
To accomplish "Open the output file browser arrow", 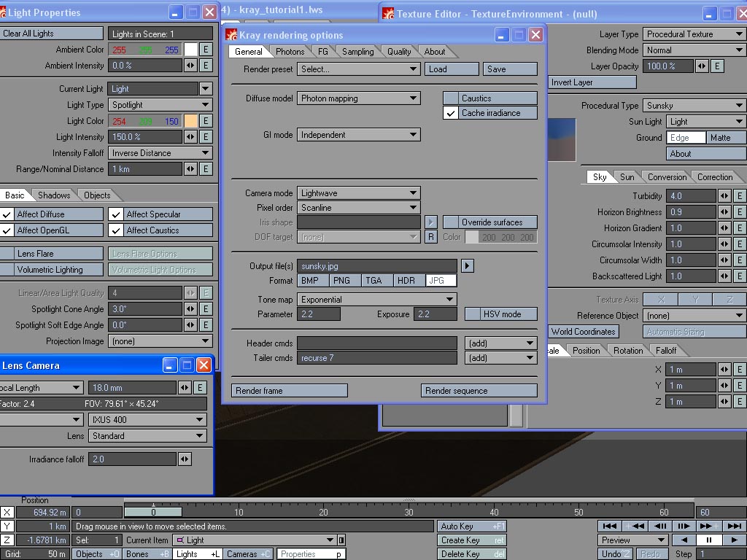I will 467,266.
